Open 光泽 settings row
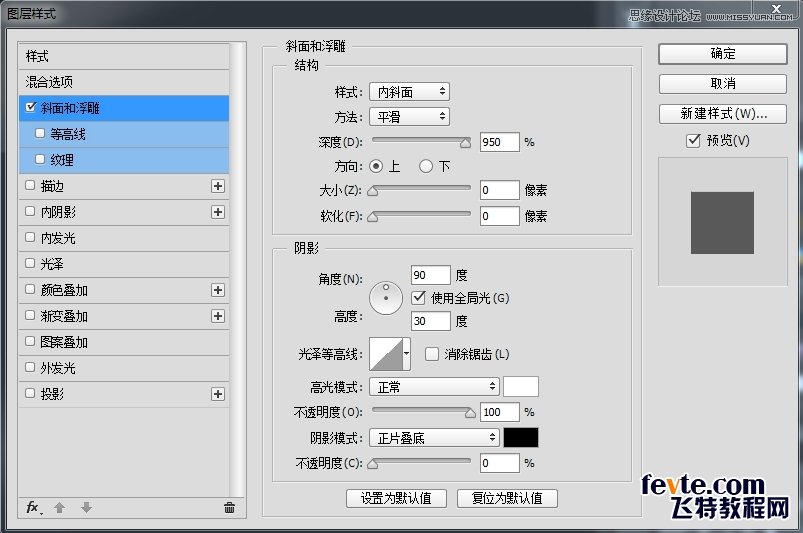Image resolution: width=803 pixels, height=533 pixels. pyautogui.click(x=124, y=264)
